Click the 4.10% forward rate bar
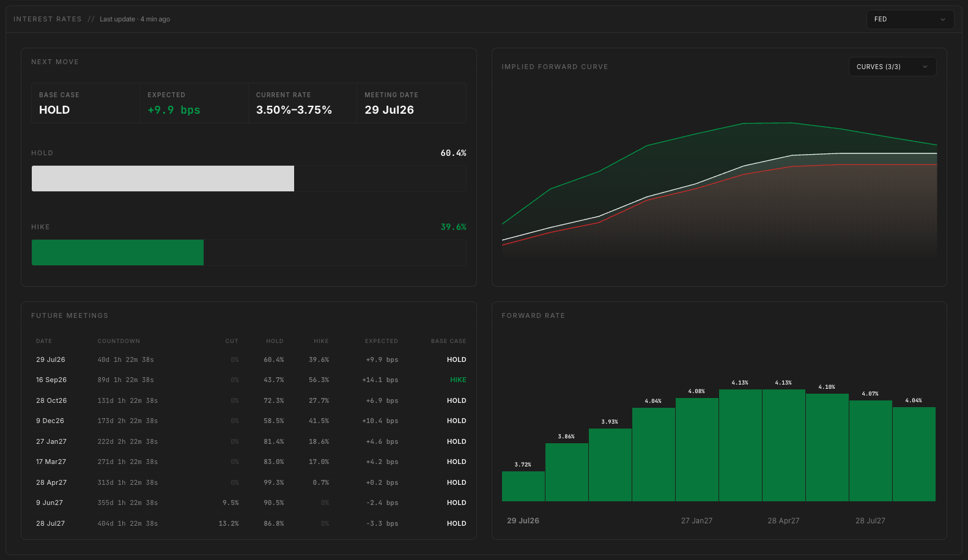This screenshot has width=968, height=560. tap(827, 448)
